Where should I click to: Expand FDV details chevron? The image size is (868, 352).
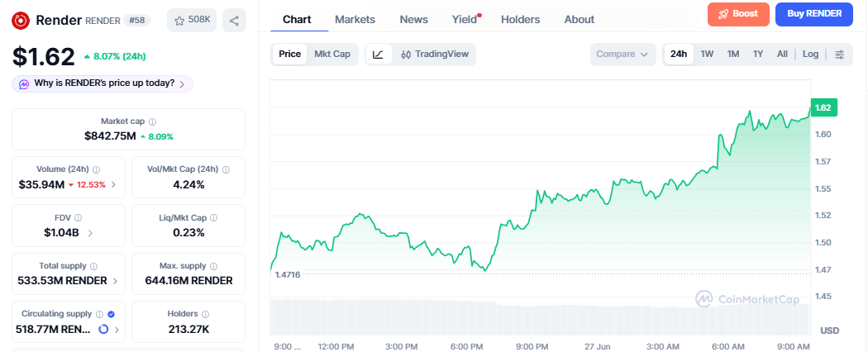(90, 233)
